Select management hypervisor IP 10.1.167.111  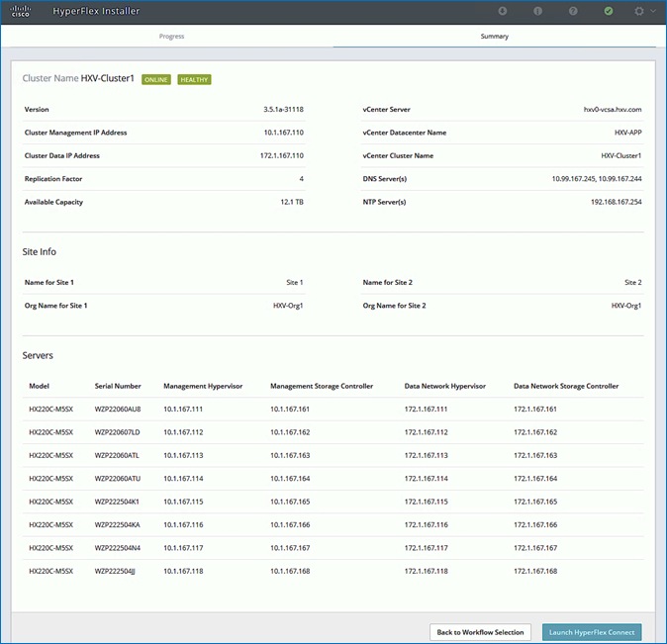coord(183,410)
